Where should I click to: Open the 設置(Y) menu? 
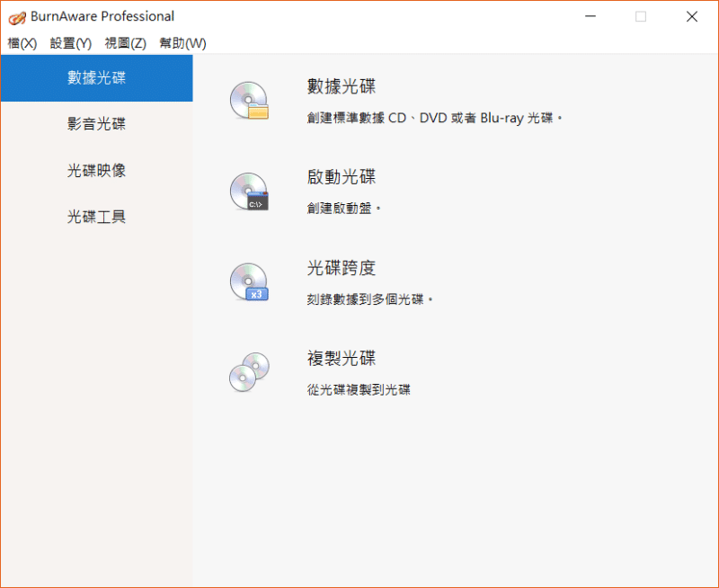tap(71, 43)
